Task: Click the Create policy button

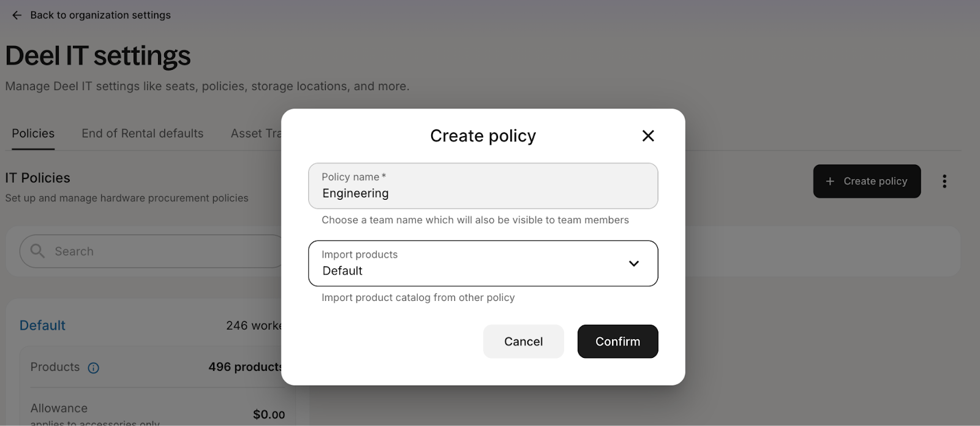Action: pos(867,181)
